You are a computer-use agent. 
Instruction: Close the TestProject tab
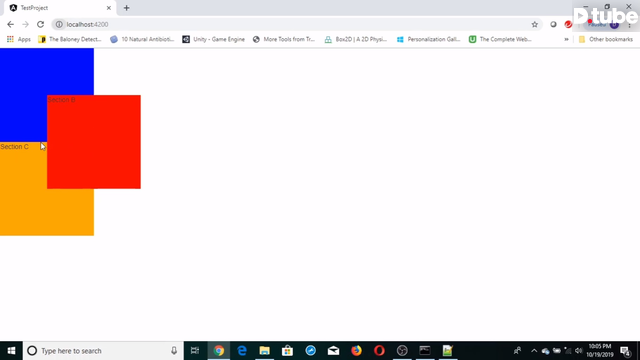(109, 8)
